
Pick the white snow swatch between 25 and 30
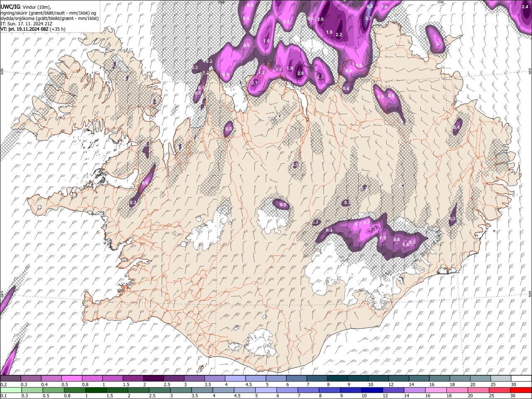point(501,379)
